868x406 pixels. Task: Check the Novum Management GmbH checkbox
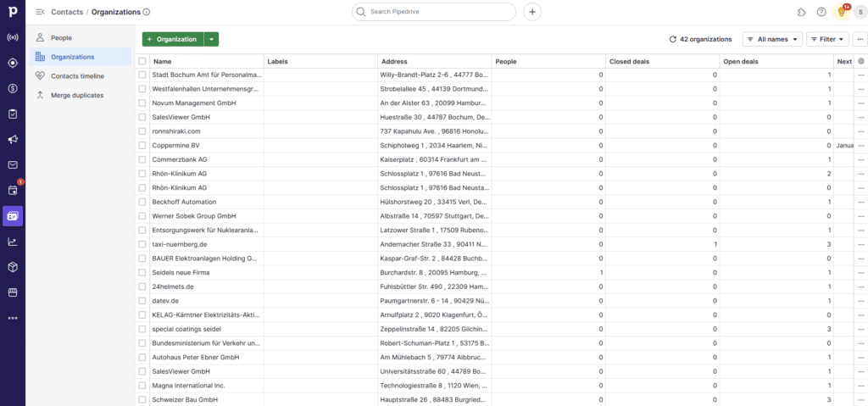tap(142, 103)
